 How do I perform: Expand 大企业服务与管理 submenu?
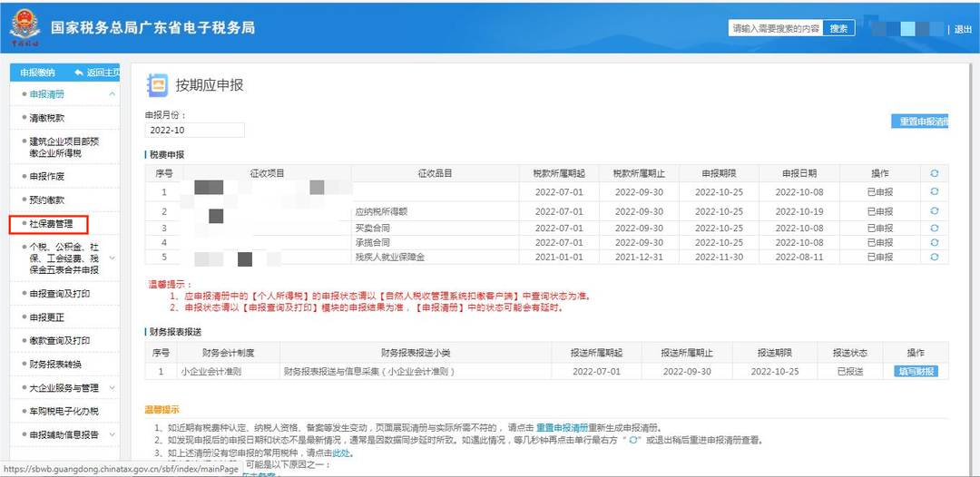click(112, 388)
